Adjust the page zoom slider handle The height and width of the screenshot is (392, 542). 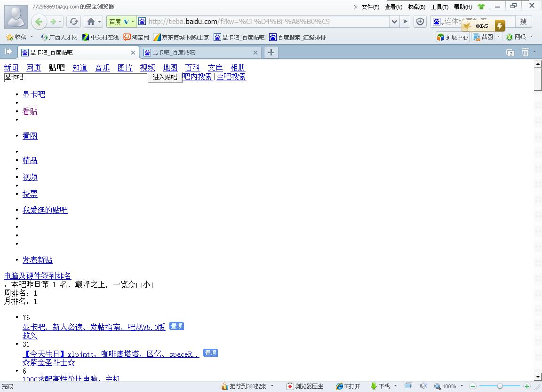pos(500,386)
